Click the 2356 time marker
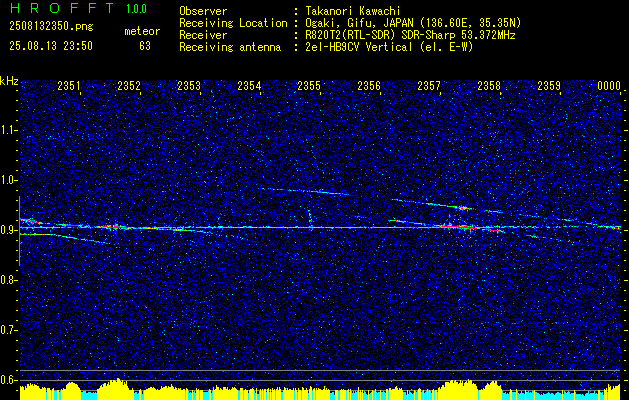 click(369, 85)
